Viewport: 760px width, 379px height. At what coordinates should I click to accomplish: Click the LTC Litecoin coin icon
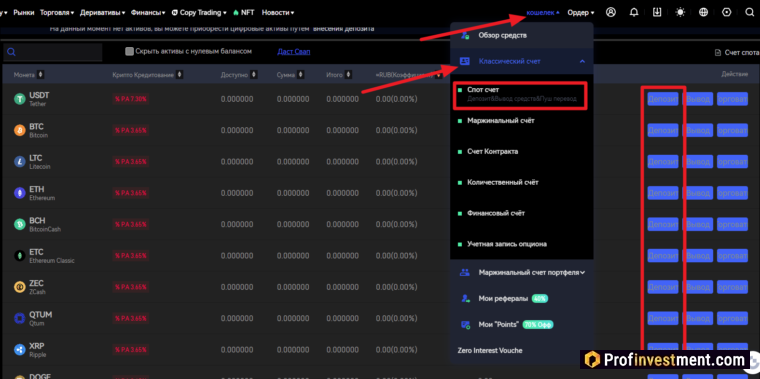(x=19, y=161)
